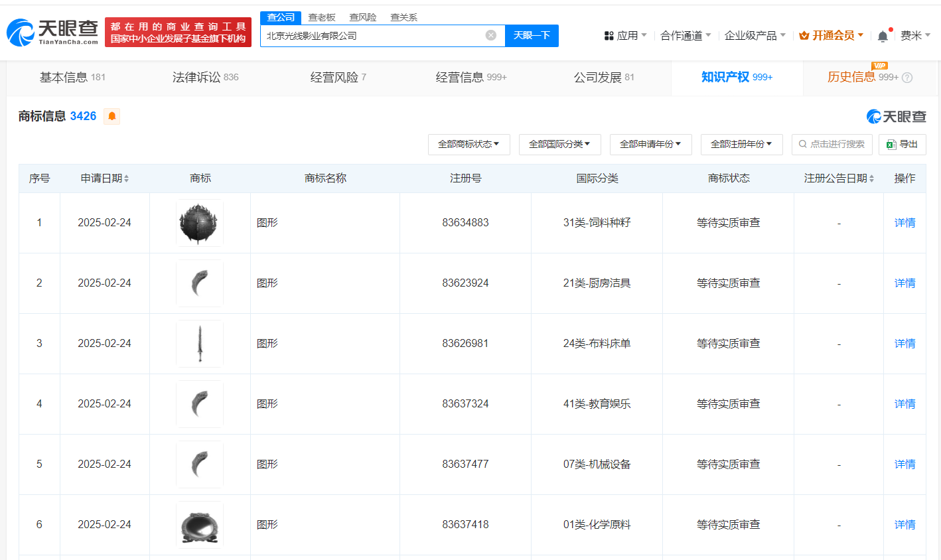Open mirror trademark image in row 6
Viewport: 941px width, 560px height.
(x=200, y=525)
